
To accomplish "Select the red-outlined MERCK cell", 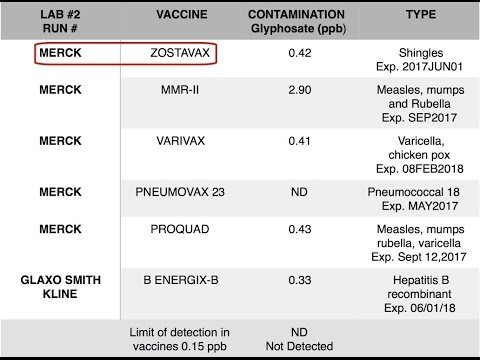I will (60, 53).
